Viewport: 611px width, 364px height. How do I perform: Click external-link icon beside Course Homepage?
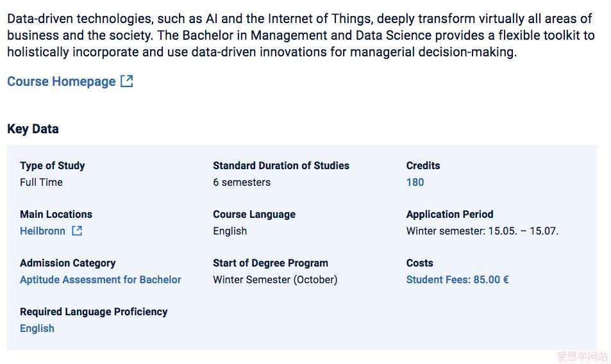tap(127, 81)
